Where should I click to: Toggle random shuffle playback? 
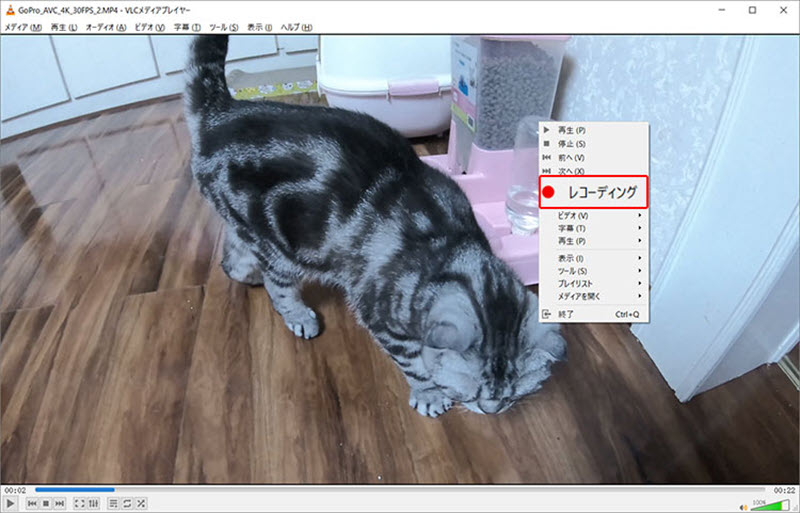click(x=141, y=503)
